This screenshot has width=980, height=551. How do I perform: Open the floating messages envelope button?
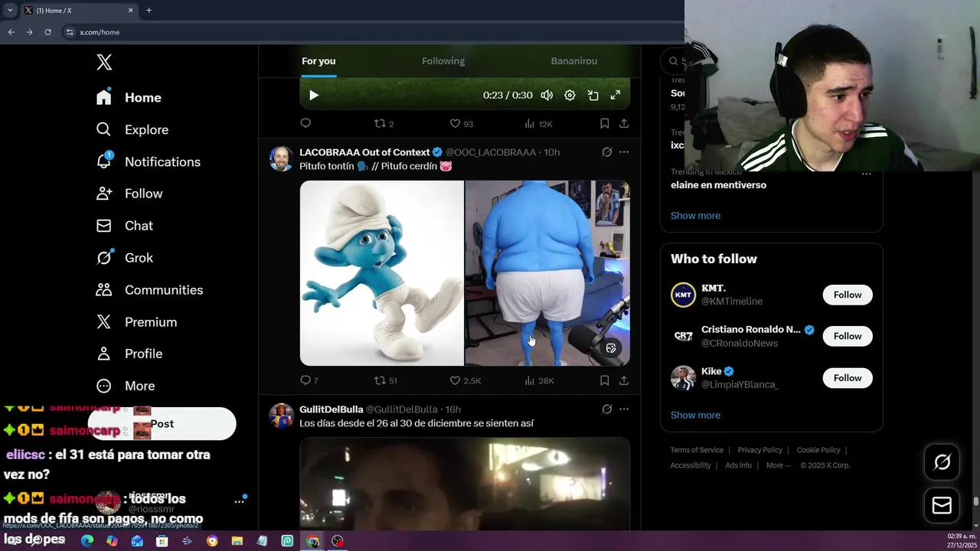pyautogui.click(x=942, y=505)
